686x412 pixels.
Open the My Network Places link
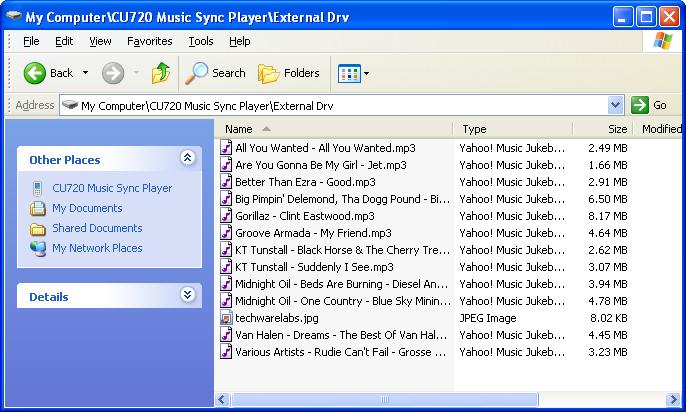tap(97, 248)
